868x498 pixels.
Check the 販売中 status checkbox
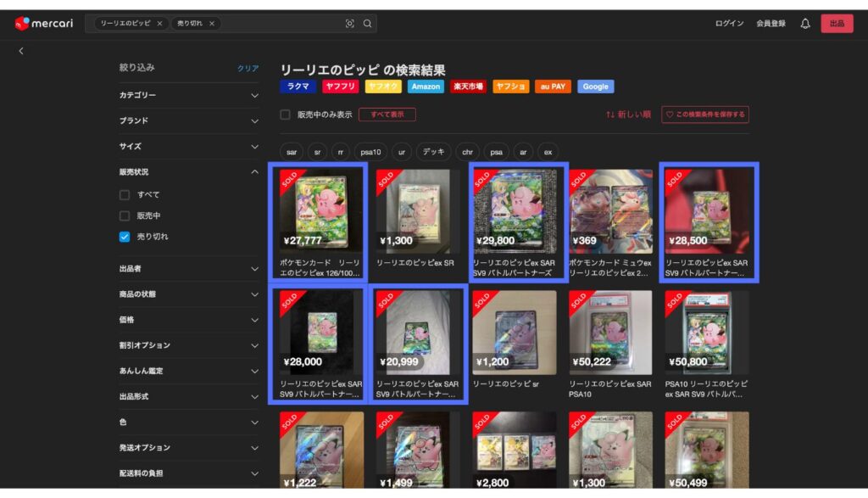pyautogui.click(x=125, y=216)
